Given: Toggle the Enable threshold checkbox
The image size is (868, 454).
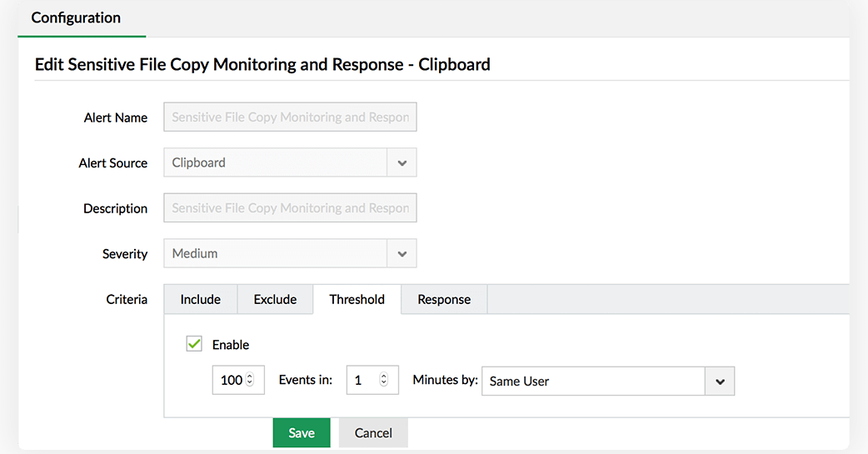Looking at the screenshot, I should pos(194,344).
